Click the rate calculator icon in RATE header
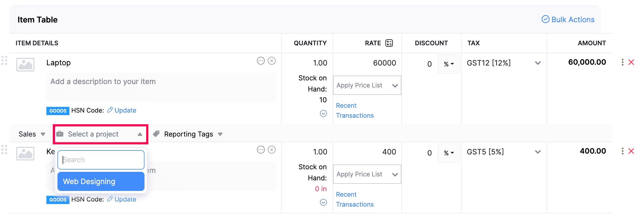This screenshot has height=220, width=644. click(389, 43)
